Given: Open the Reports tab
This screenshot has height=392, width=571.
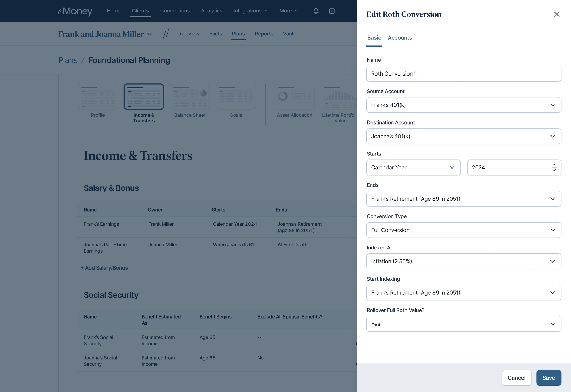Looking at the screenshot, I should (264, 34).
